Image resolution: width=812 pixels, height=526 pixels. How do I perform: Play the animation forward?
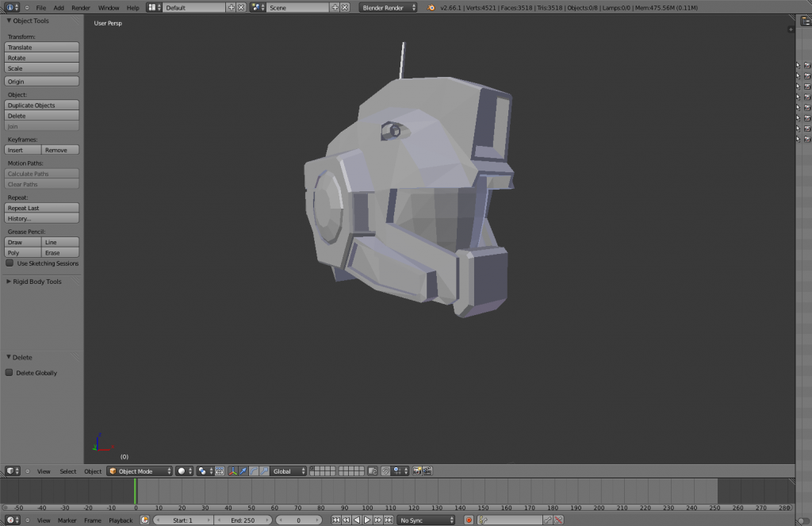point(367,520)
